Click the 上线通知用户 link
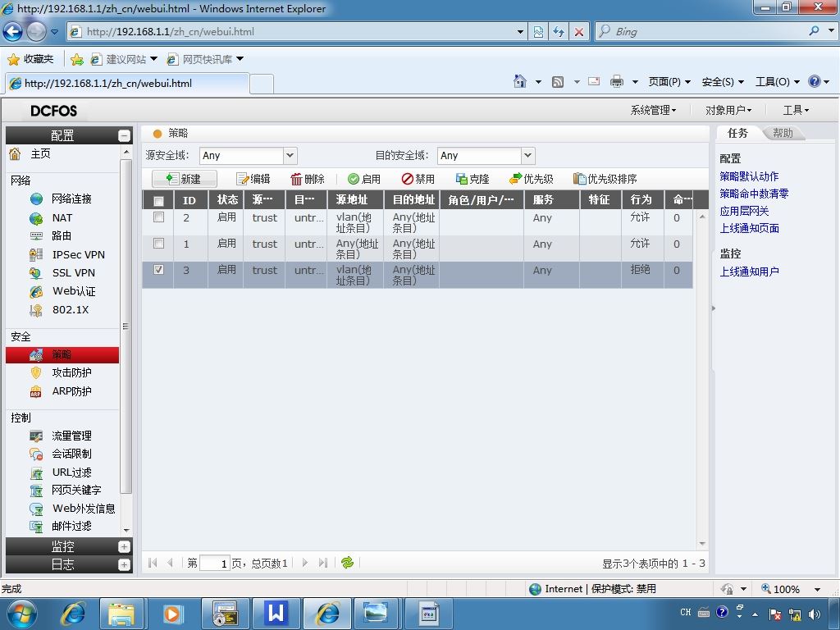This screenshot has height=630, width=840. (x=749, y=272)
